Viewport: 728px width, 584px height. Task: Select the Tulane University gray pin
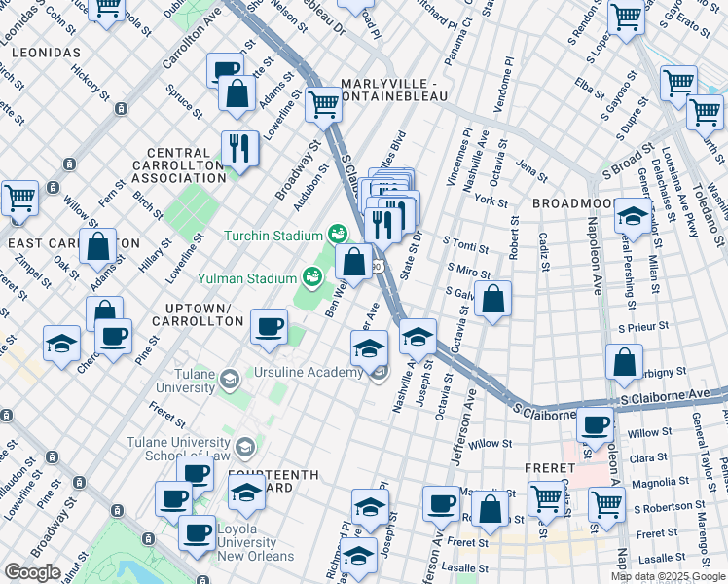pos(229,379)
